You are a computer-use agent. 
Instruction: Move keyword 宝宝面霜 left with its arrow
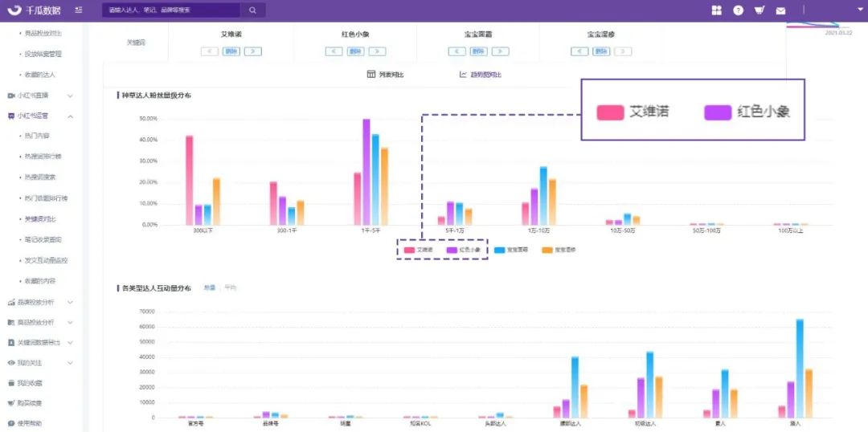tap(457, 51)
